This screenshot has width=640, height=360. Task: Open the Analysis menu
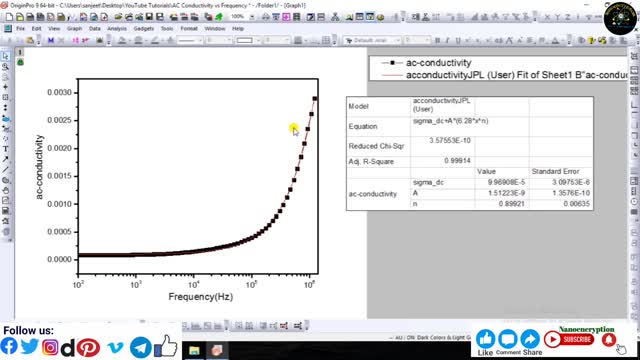[x=117, y=29]
